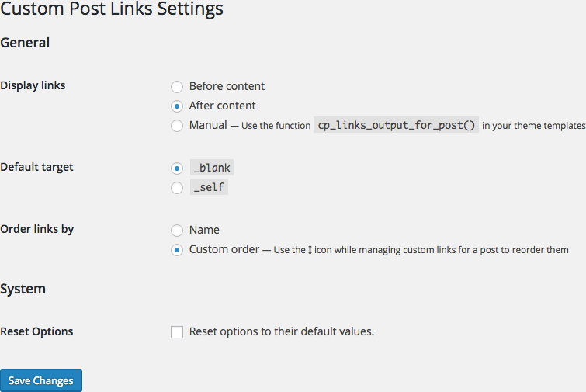Select the After content radio button
The height and width of the screenshot is (392, 586).
(x=177, y=106)
